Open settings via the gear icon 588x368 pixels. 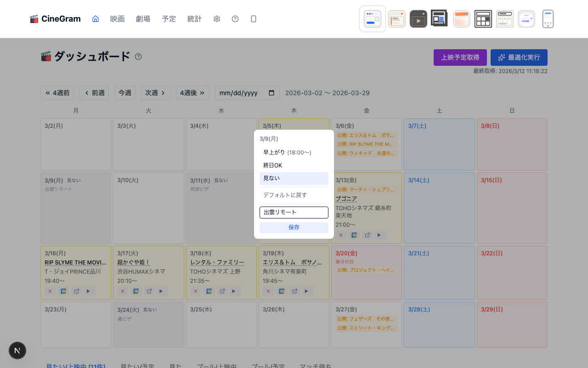[217, 19]
